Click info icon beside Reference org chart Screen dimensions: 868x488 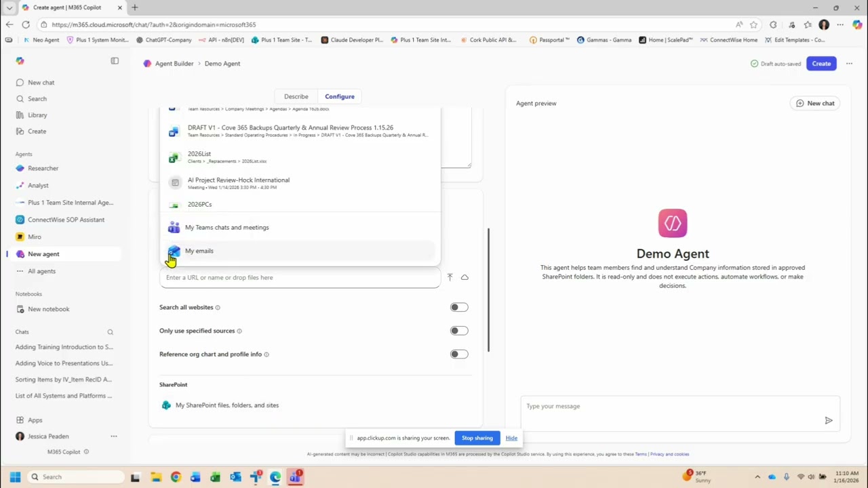click(x=267, y=354)
